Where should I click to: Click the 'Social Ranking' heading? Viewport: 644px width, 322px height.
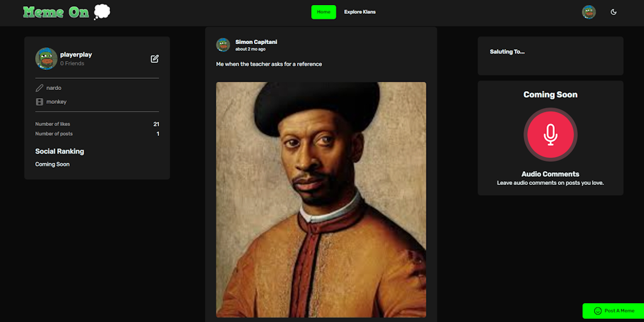pyautogui.click(x=60, y=151)
